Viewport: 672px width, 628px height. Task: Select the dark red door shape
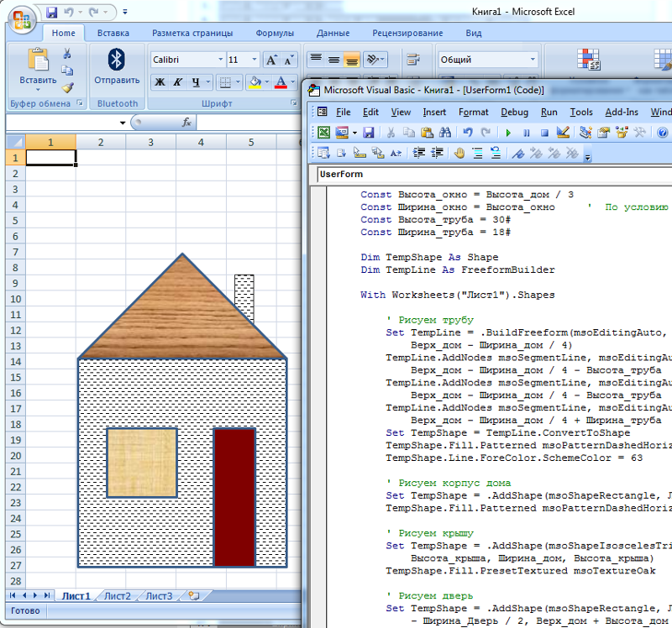234,497
